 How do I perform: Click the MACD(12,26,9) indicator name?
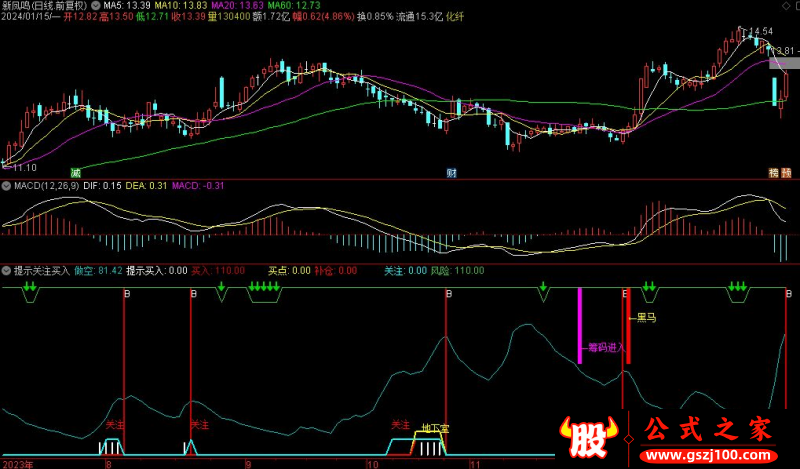[49, 185]
